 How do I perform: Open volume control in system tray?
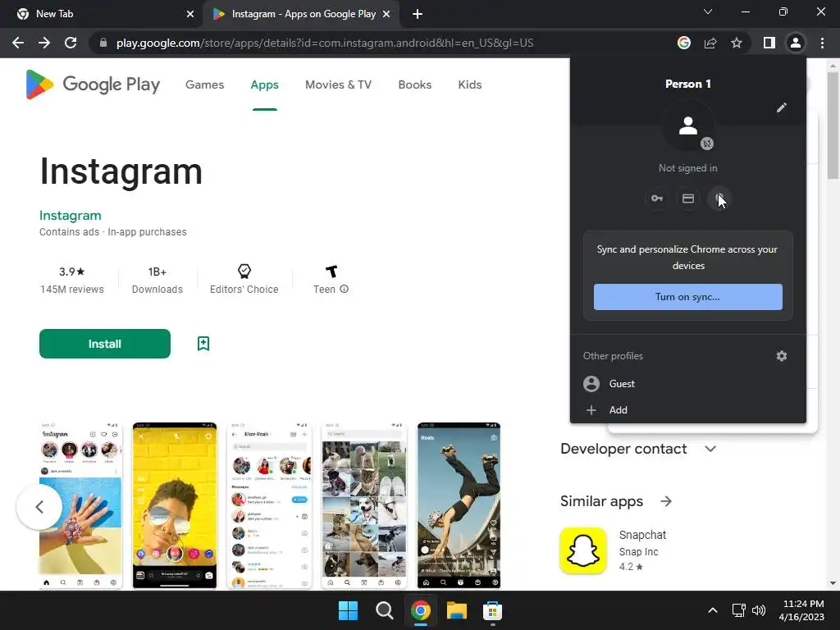click(759, 610)
